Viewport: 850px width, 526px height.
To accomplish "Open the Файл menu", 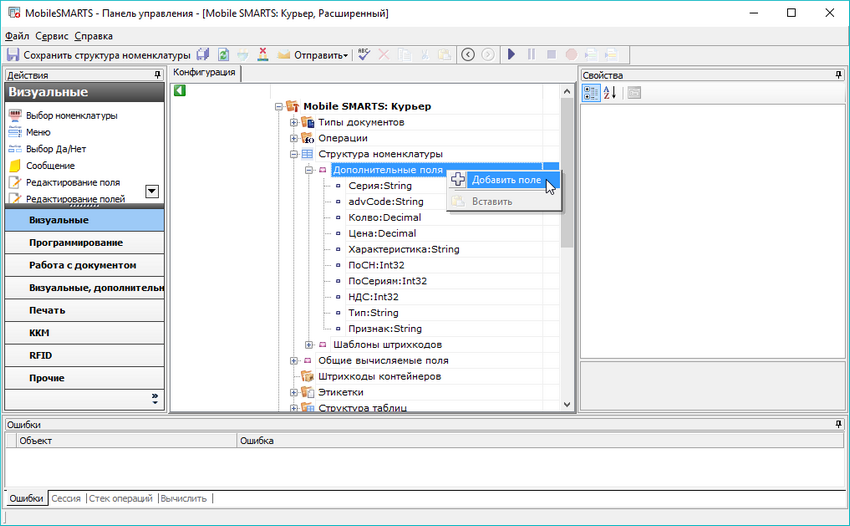I will coord(17,36).
